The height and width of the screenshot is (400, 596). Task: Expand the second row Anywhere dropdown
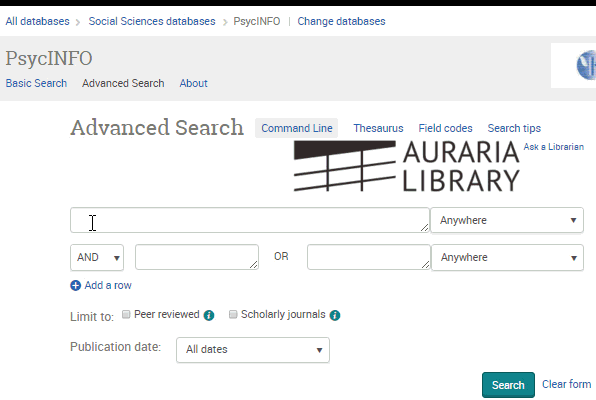point(507,257)
